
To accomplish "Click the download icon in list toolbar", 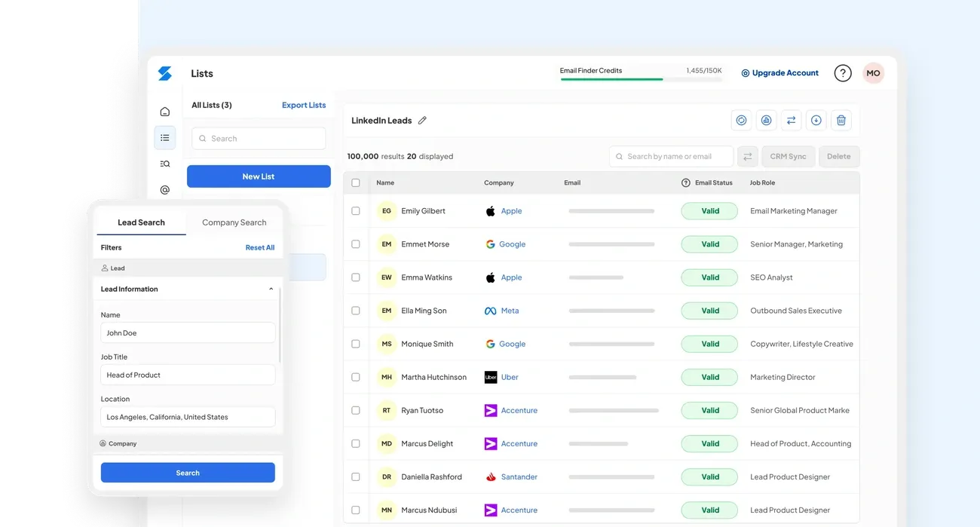I will click(x=816, y=120).
